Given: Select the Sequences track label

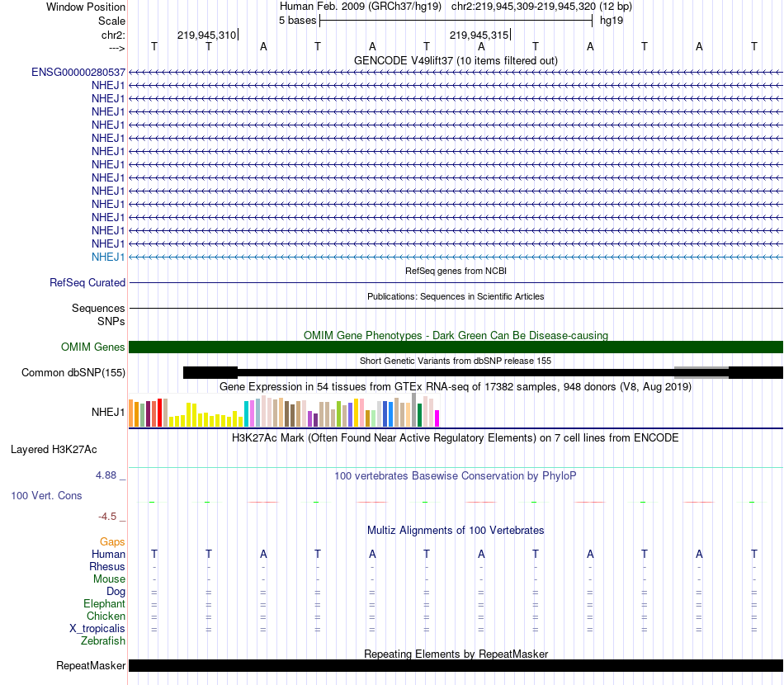Looking at the screenshot, I should click(x=98, y=309).
